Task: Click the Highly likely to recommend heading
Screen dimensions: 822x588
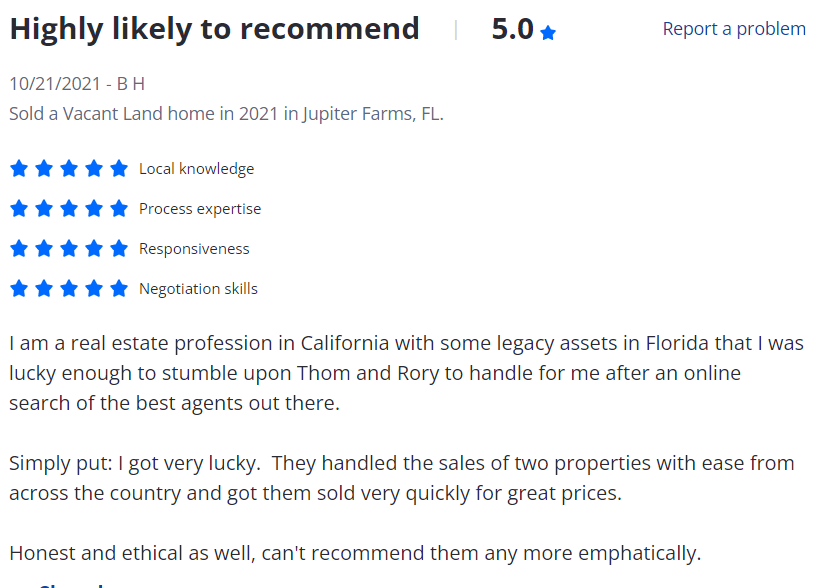Action: coord(214,29)
